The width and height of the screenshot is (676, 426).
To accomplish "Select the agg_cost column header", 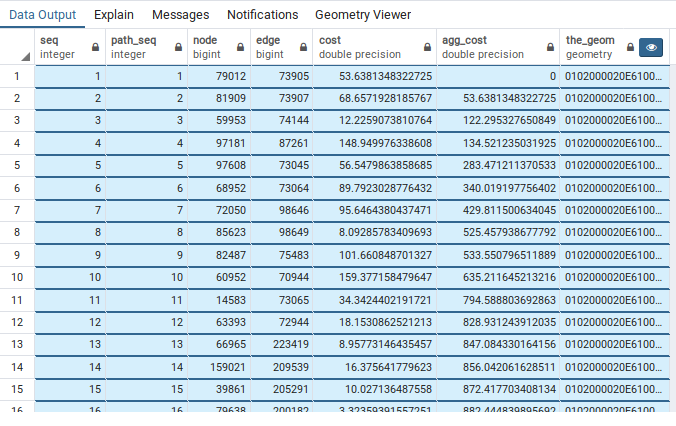I will (x=498, y=47).
